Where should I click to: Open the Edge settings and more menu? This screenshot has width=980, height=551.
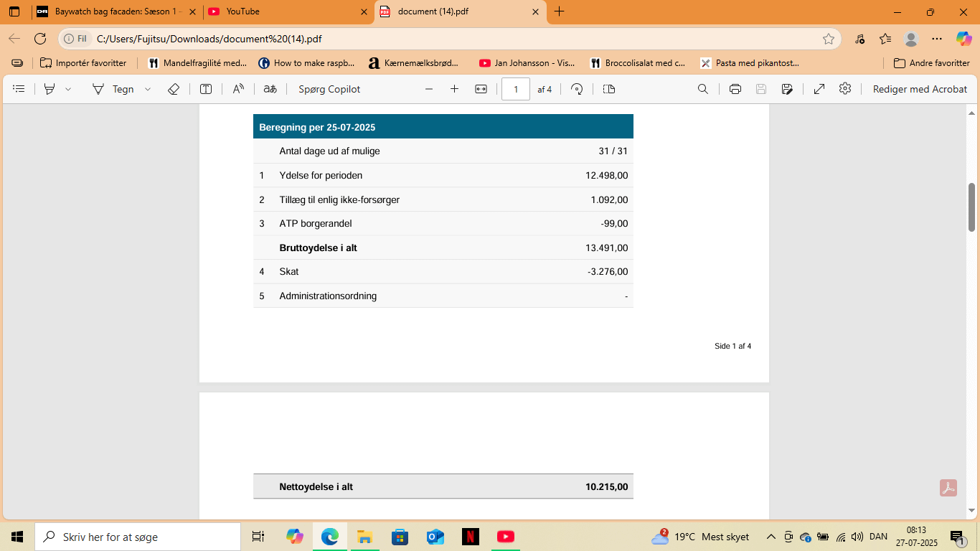coord(937,39)
